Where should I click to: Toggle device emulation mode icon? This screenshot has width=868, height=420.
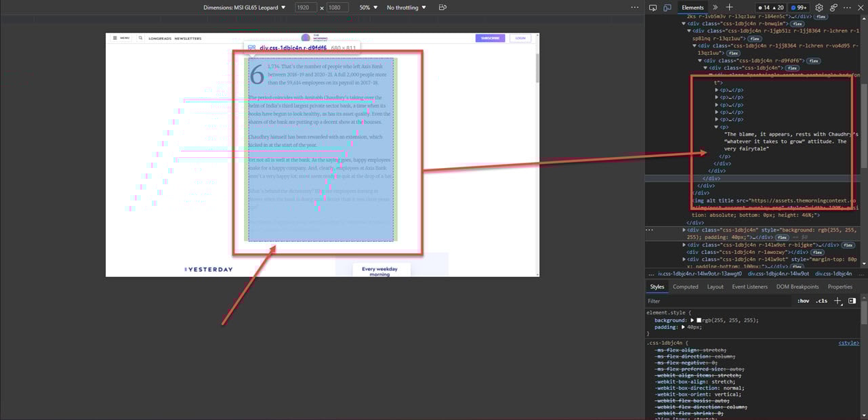point(667,7)
